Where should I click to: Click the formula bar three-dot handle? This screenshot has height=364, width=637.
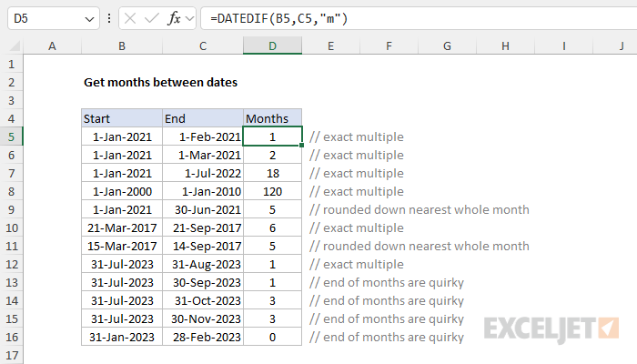(x=109, y=19)
